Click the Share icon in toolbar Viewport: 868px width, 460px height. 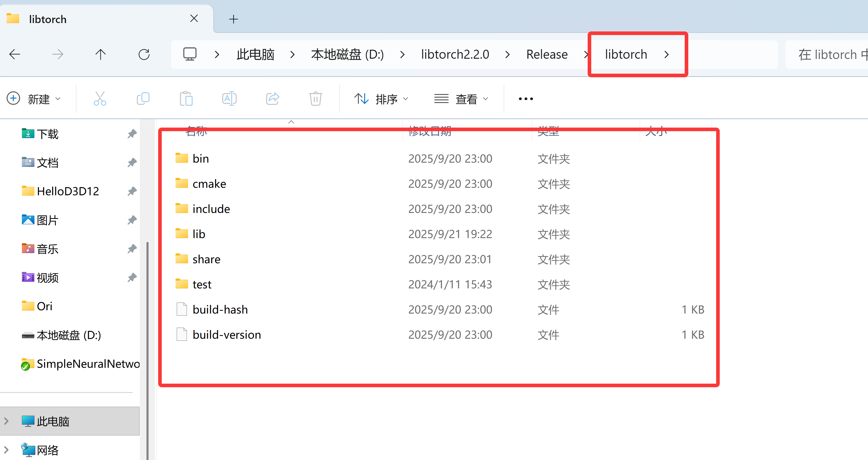coord(272,99)
